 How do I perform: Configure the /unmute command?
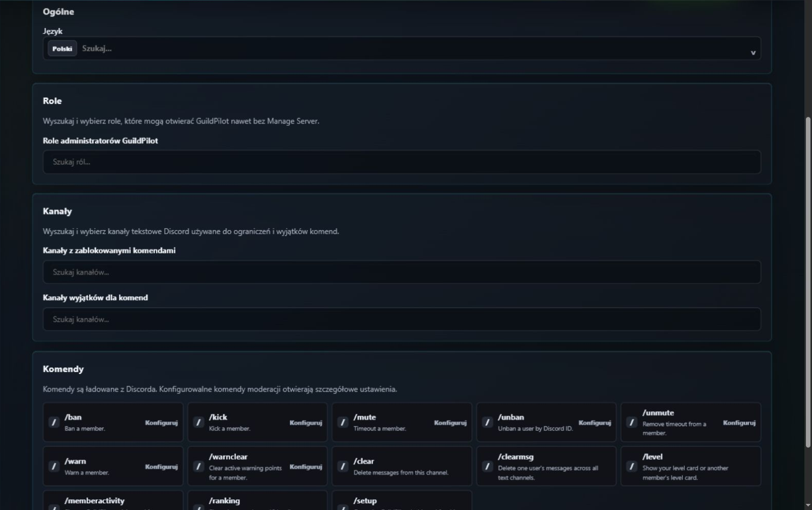tap(739, 423)
